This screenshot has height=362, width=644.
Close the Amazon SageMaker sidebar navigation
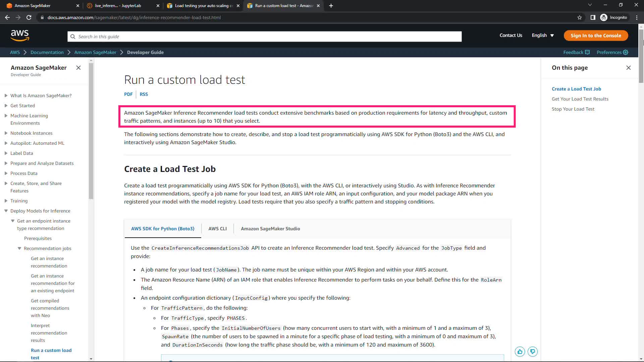[x=78, y=68]
